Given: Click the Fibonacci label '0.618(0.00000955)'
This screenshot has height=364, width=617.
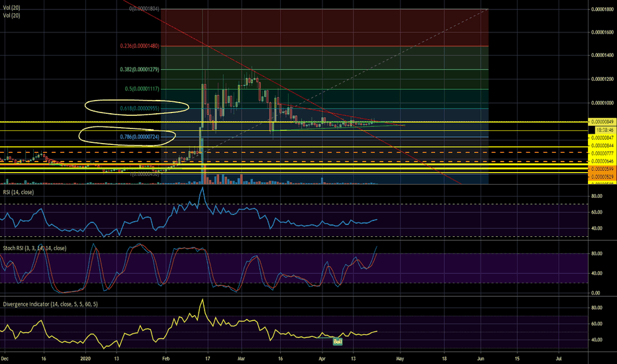Looking at the screenshot, I should [x=140, y=109].
